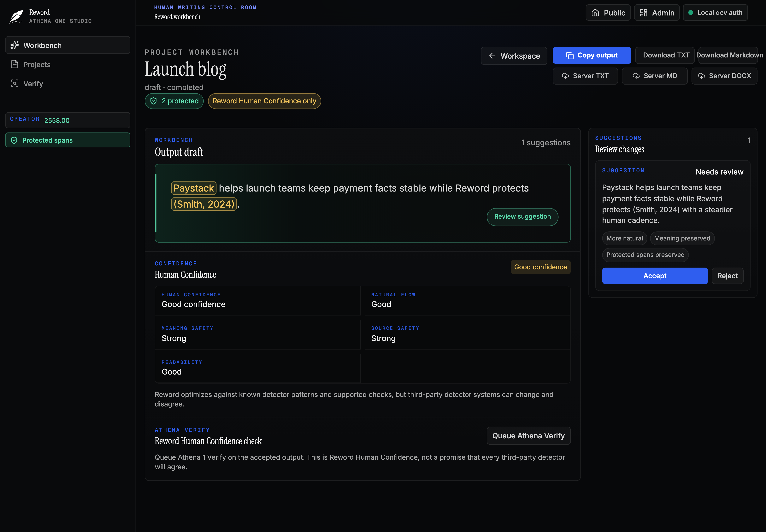Click the draft · completed status text
The height and width of the screenshot is (532, 766).
coord(174,87)
